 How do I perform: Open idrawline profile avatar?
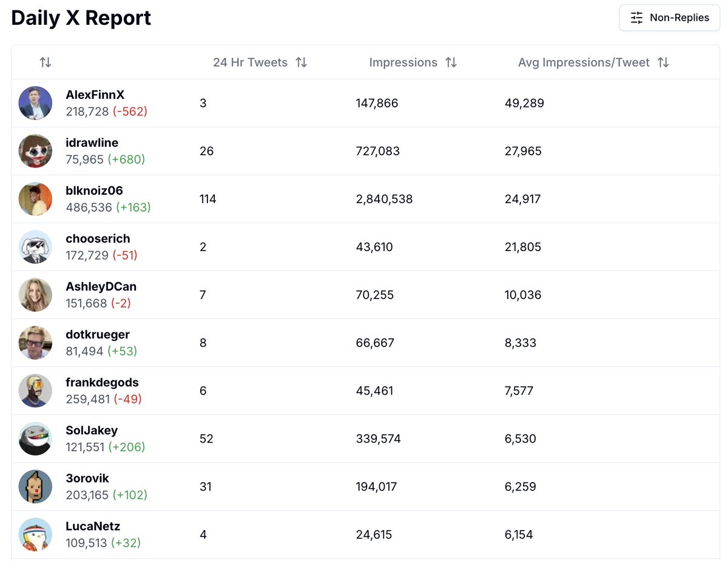click(x=35, y=151)
